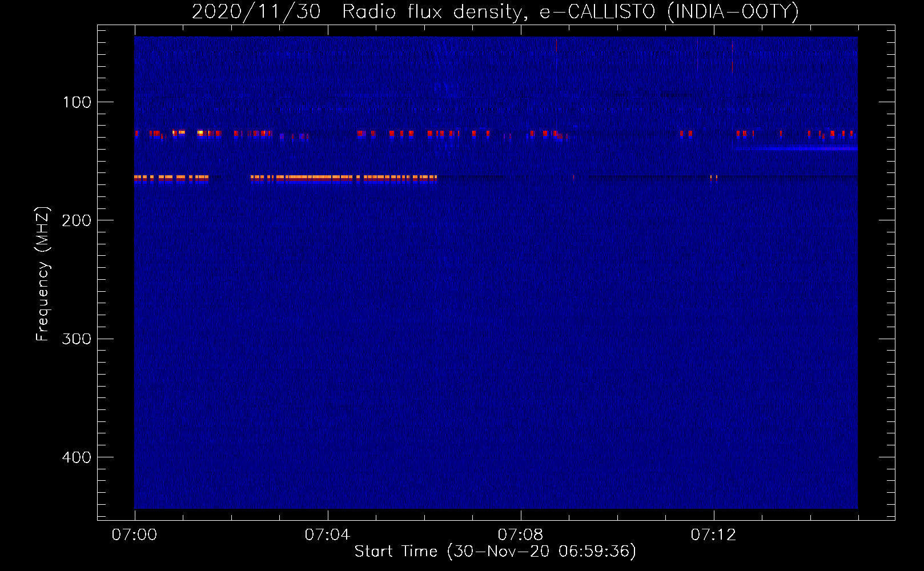The image size is (924, 571).
Task: Click the "Start Time (30-Nov-20 06:59:36)" label
Action: 495,551
